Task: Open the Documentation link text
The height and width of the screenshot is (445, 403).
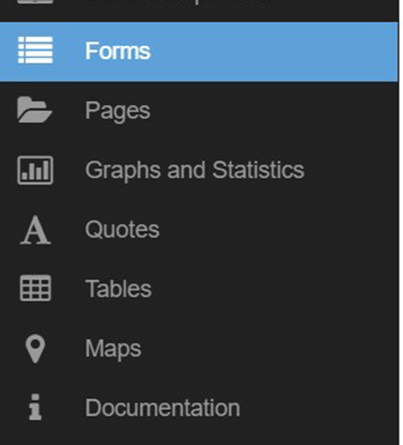Action: click(163, 408)
